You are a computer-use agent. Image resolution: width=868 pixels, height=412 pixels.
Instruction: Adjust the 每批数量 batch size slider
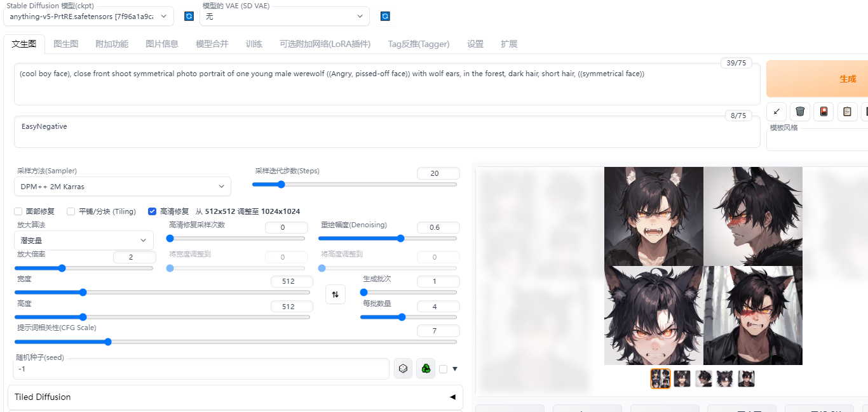point(409,317)
